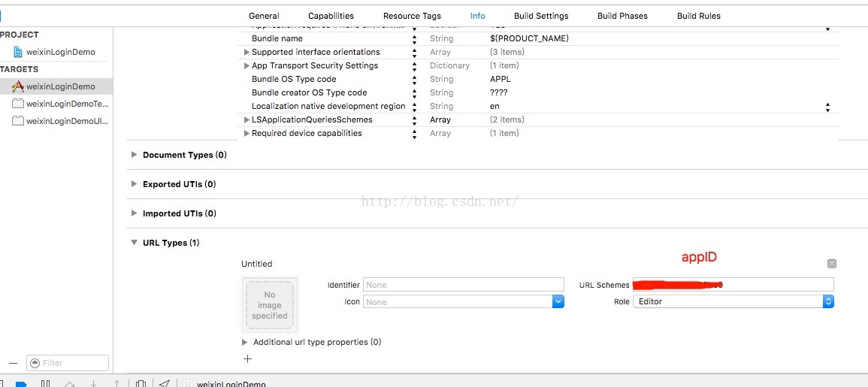The height and width of the screenshot is (387, 868).
Task: Switch to the Build Settings tab
Action: pos(541,16)
